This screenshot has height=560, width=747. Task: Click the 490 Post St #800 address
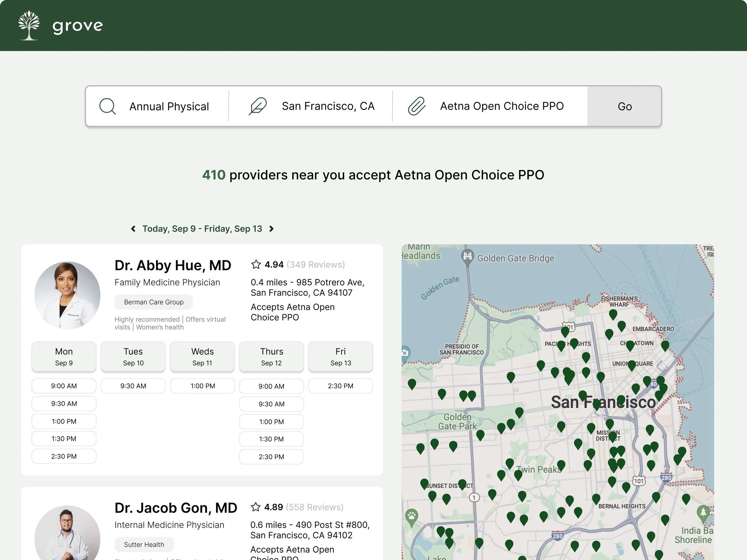pyautogui.click(x=310, y=530)
